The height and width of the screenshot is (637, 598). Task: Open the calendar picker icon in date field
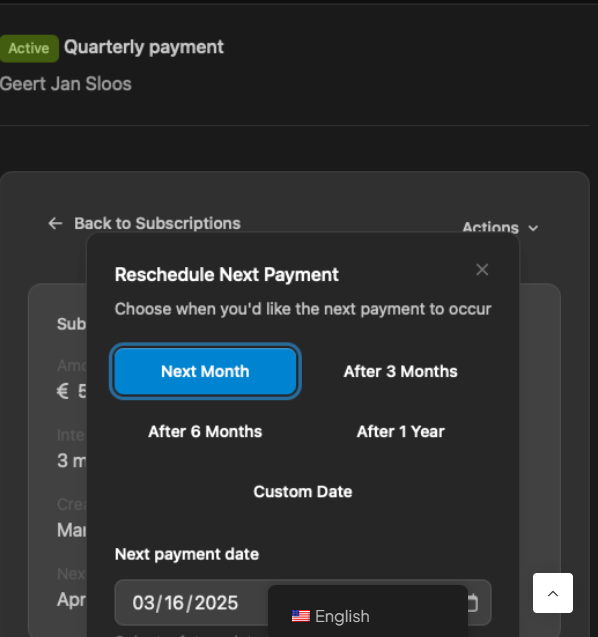[472, 603]
